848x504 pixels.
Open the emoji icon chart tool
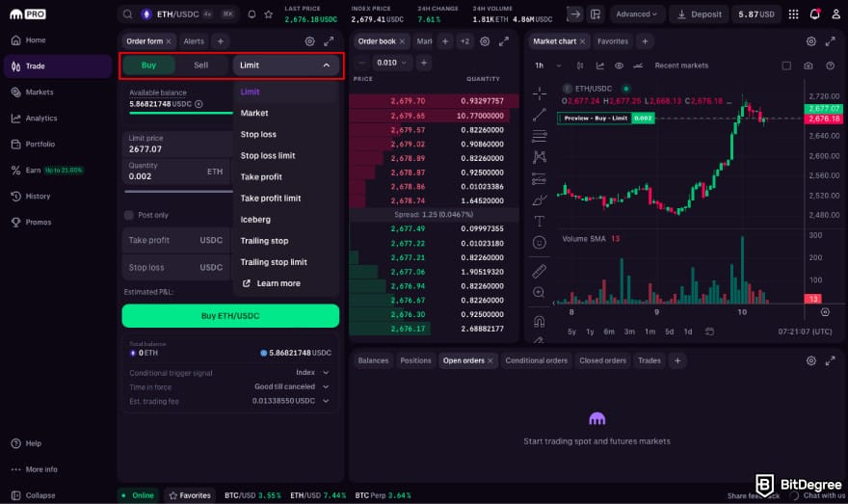tap(540, 242)
